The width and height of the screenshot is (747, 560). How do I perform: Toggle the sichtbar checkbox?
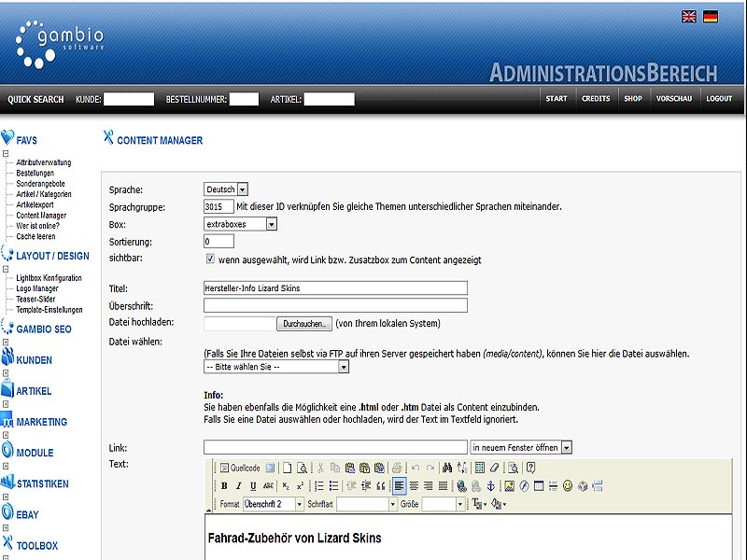pos(209,259)
